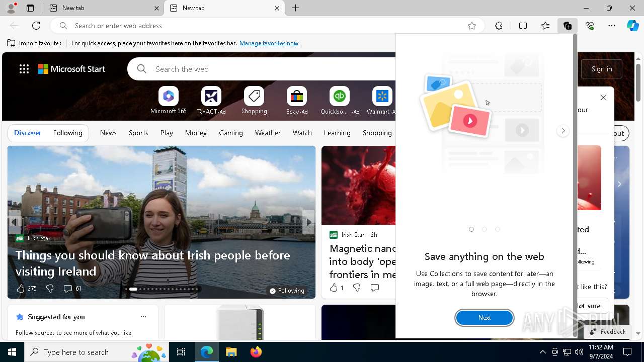The height and width of the screenshot is (362, 644).
Task: Open the News category
Action: coord(108,133)
